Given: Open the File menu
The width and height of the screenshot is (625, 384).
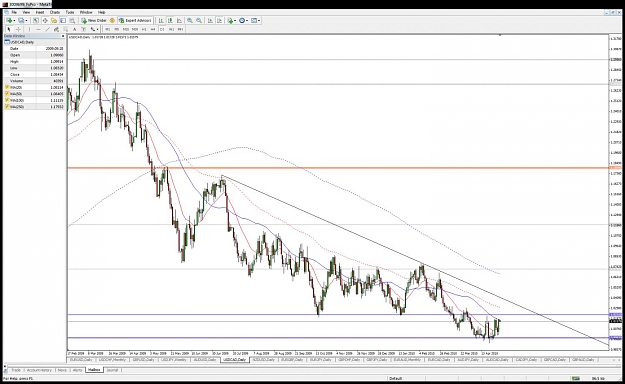Looking at the screenshot, I should (14, 12).
